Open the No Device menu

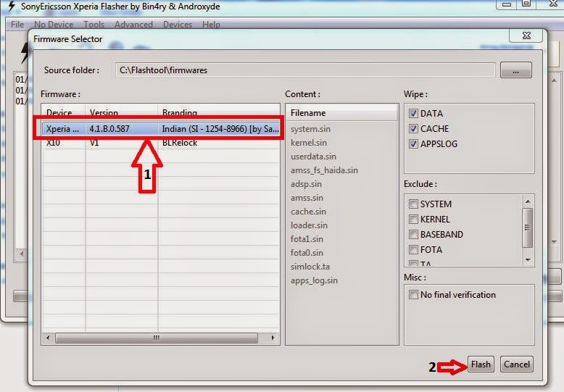coord(54,25)
